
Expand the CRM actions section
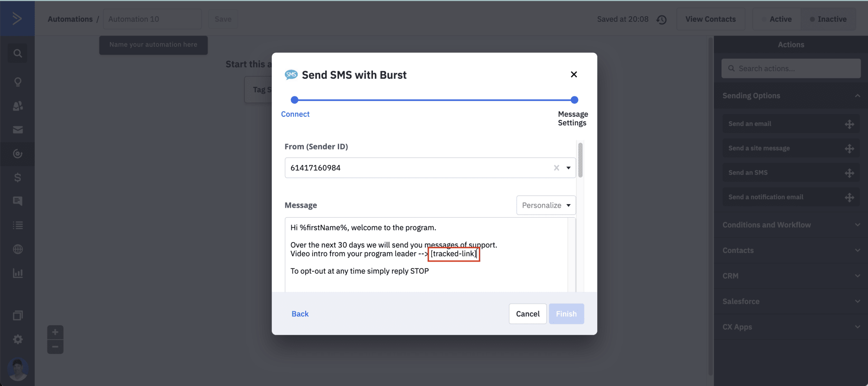pos(791,276)
